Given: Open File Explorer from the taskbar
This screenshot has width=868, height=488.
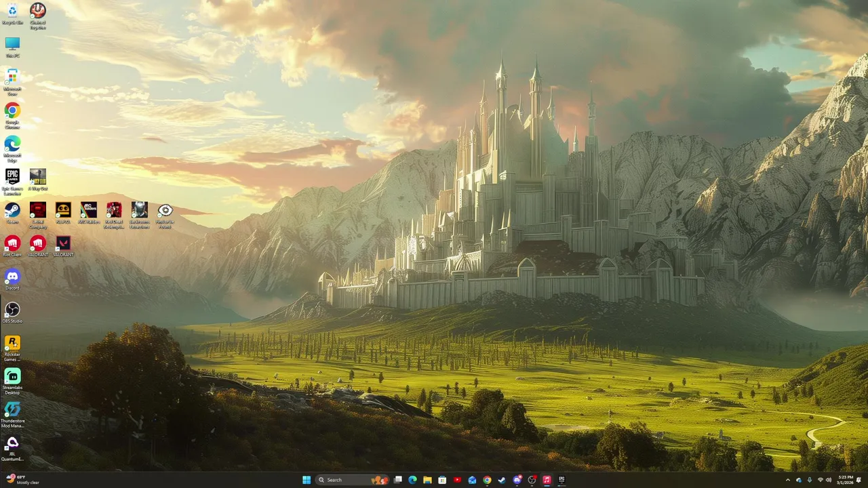Looking at the screenshot, I should click(427, 480).
